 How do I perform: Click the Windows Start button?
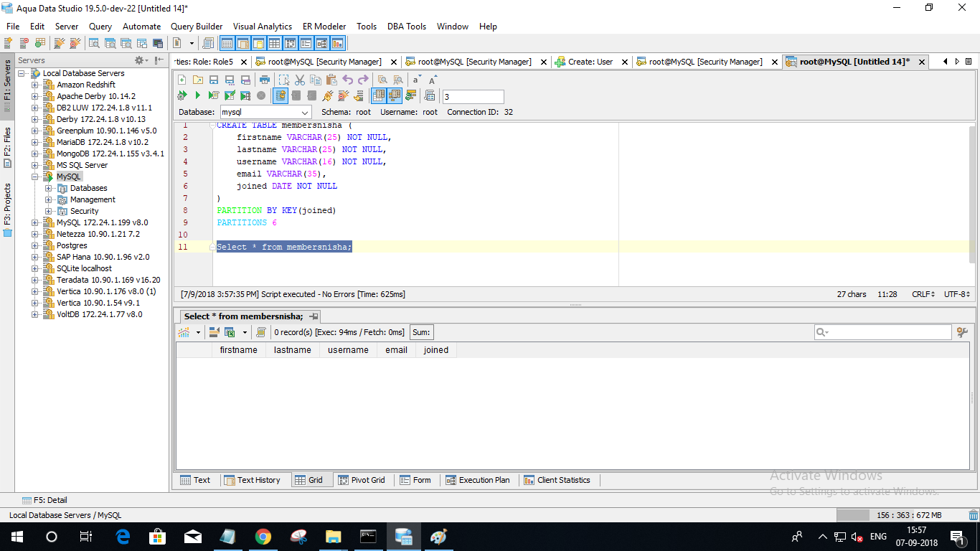pos(17,537)
